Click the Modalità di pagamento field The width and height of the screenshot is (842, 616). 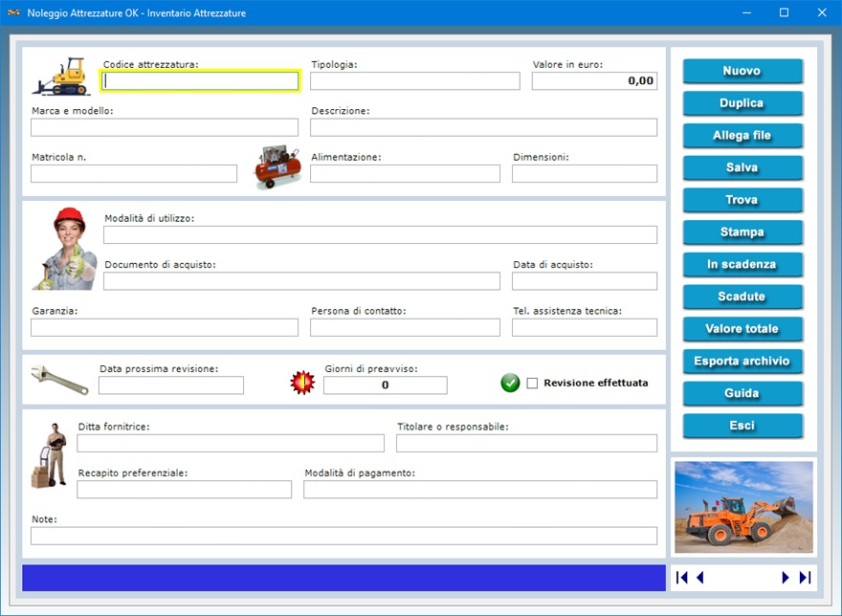(x=480, y=489)
